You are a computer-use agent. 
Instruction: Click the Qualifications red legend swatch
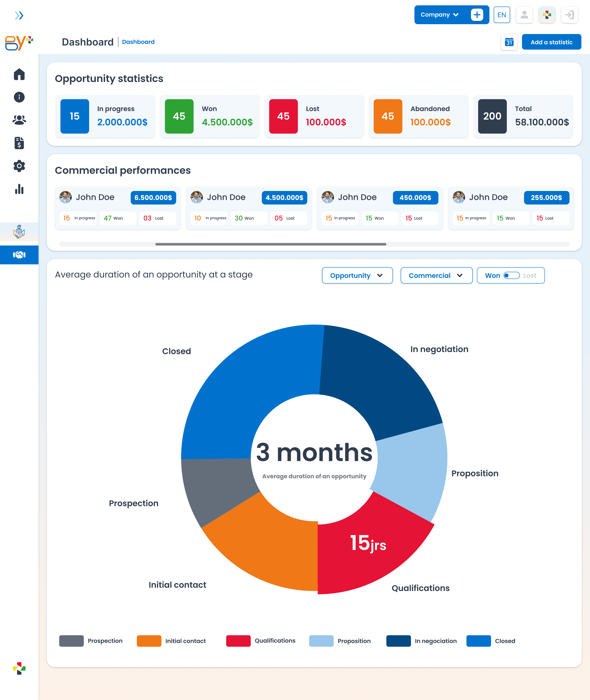[238, 641]
